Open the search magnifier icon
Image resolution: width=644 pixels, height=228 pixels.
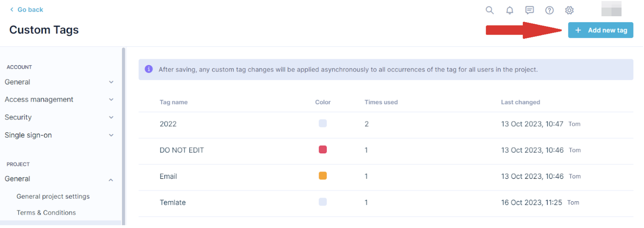point(489,10)
